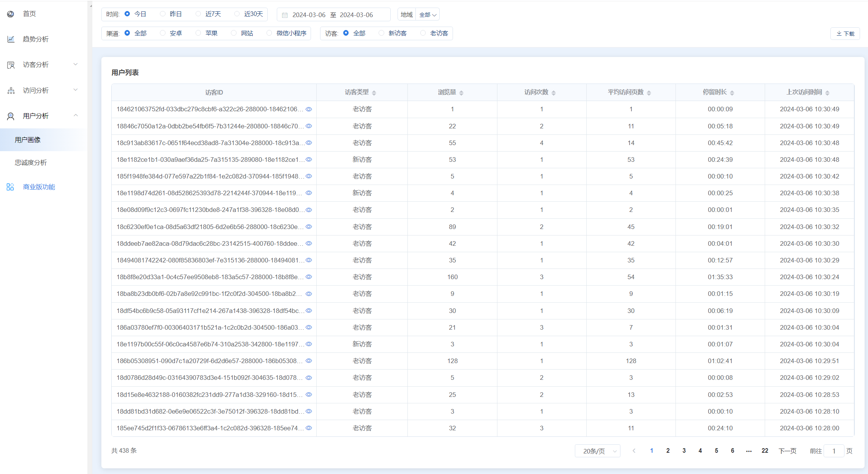Viewport: 868px width, 474px height.
Task: Open the 地域 全部 dropdown
Action: (428, 15)
